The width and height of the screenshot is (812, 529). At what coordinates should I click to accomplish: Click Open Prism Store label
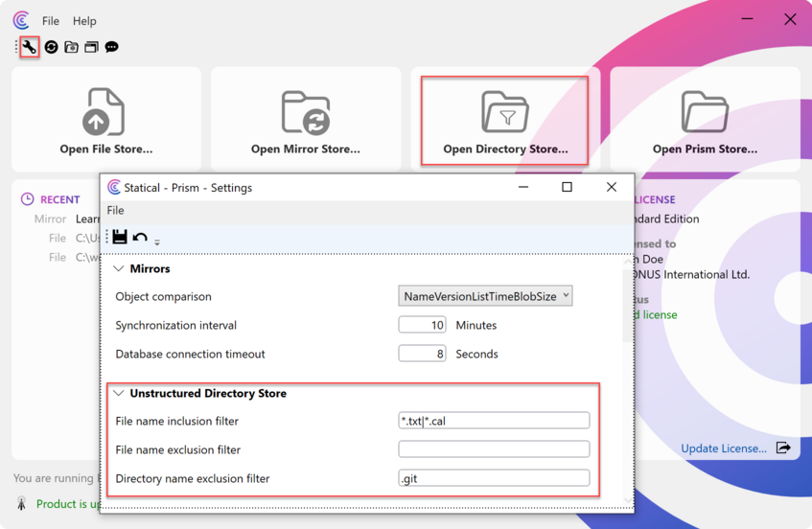705,149
